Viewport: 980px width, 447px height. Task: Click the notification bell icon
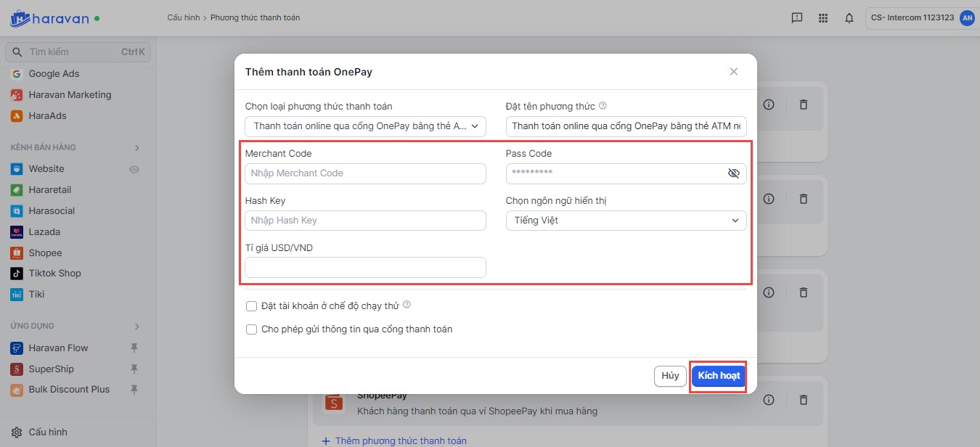[849, 18]
